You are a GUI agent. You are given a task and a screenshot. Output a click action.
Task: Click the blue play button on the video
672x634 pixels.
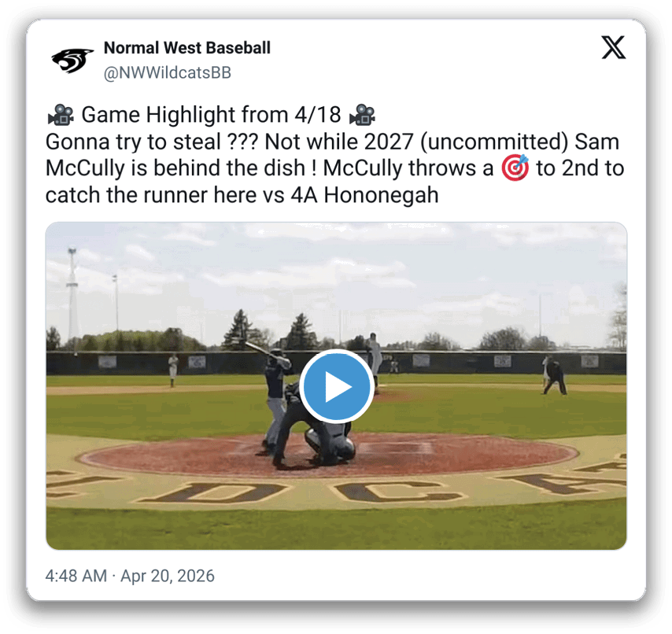pyautogui.click(x=337, y=386)
